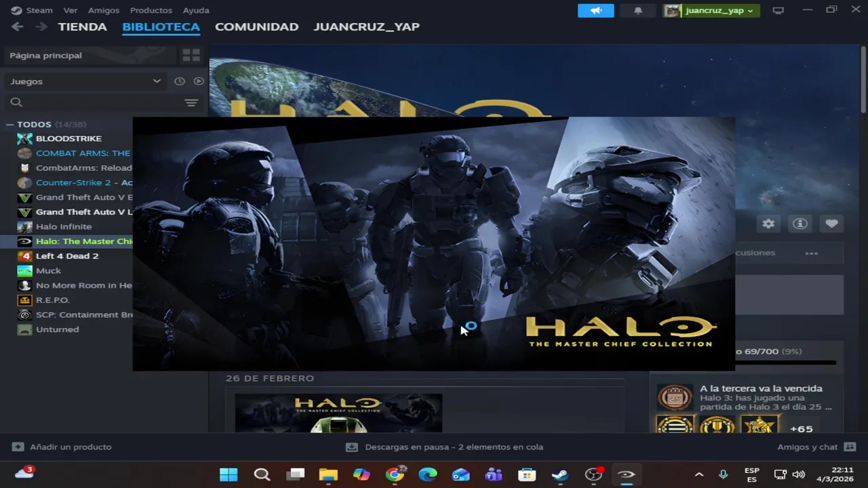Open the Ver menu
Screen dimensions: 868x488
71,10
